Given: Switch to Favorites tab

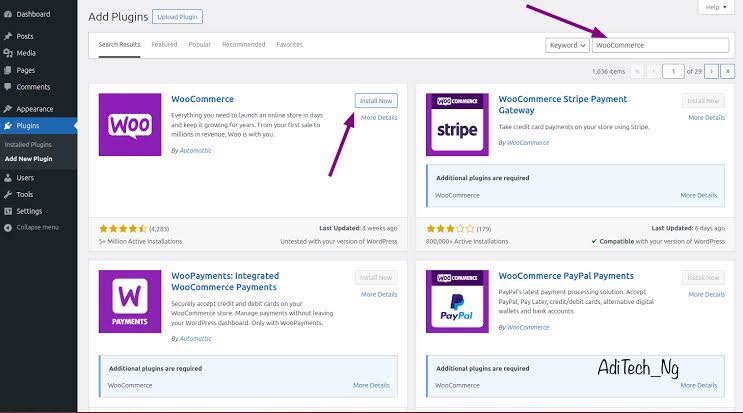Looking at the screenshot, I should coord(290,45).
